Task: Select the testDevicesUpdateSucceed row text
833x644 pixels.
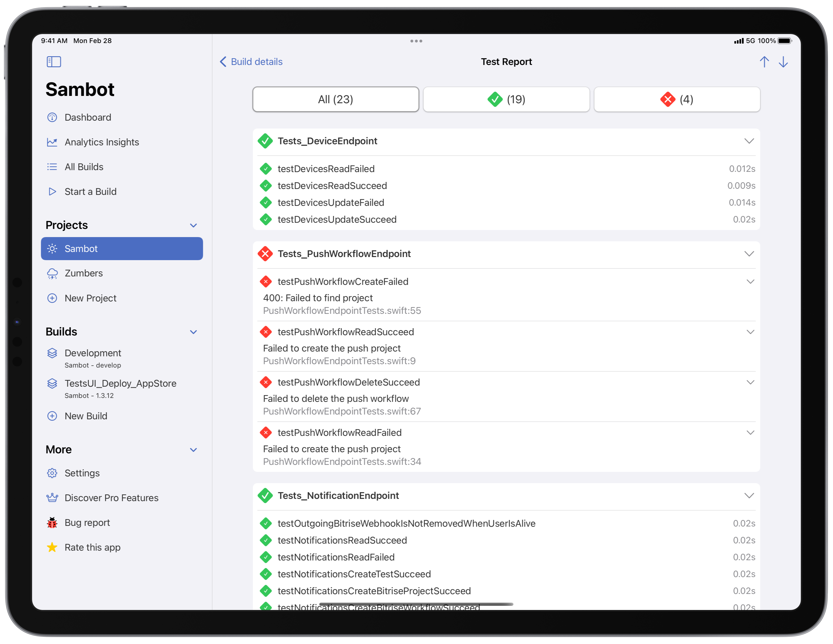Action: (337, 219)
